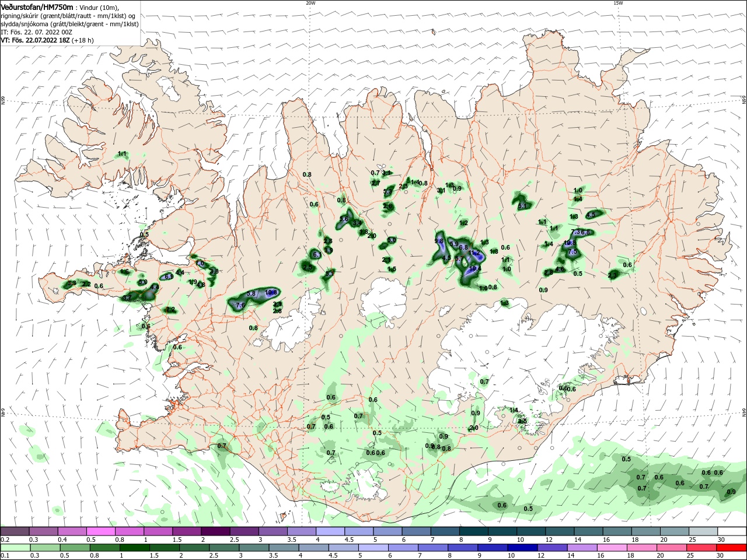Click upper legend swatch between 0.5 and 0.8
Viewport: 747px width, 560px height.
point(100,531)
